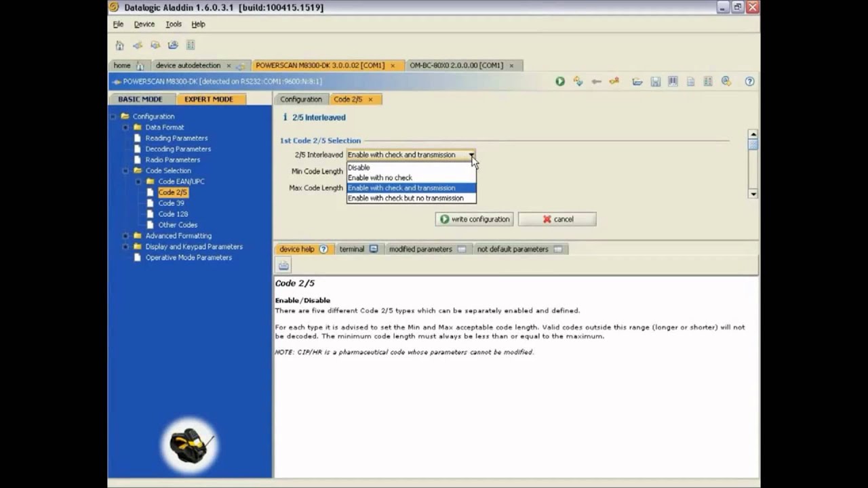The image size is (868, 488).
Task: Expand the Data Format folder node
Action: (125, 127)
